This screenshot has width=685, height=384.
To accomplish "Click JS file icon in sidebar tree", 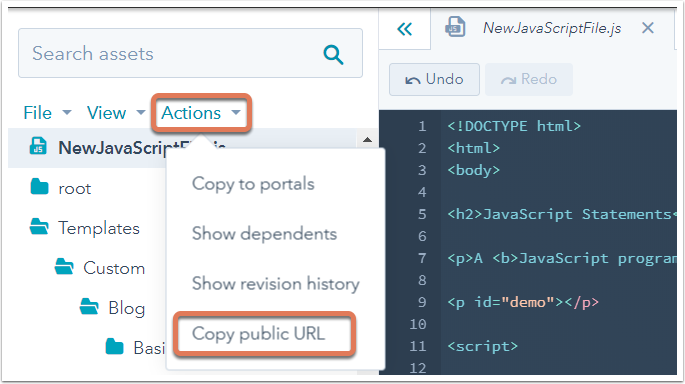I will click(38, 146).
